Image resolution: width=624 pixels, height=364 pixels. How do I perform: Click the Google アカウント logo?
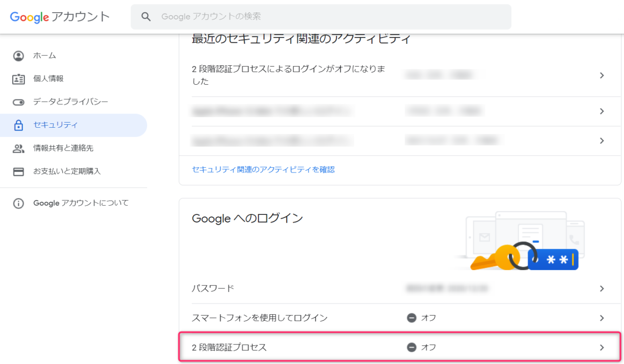[x=60, y=17]
